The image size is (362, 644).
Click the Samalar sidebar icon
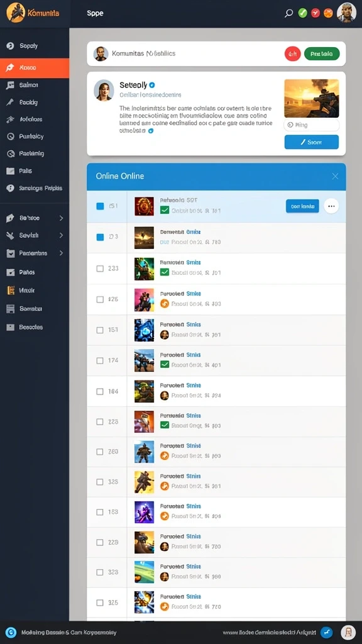click(11, 309)
